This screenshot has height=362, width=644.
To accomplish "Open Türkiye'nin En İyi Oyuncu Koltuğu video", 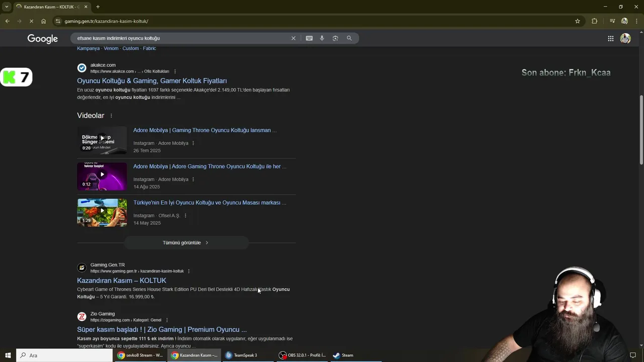I will click(x=210, y=203).
